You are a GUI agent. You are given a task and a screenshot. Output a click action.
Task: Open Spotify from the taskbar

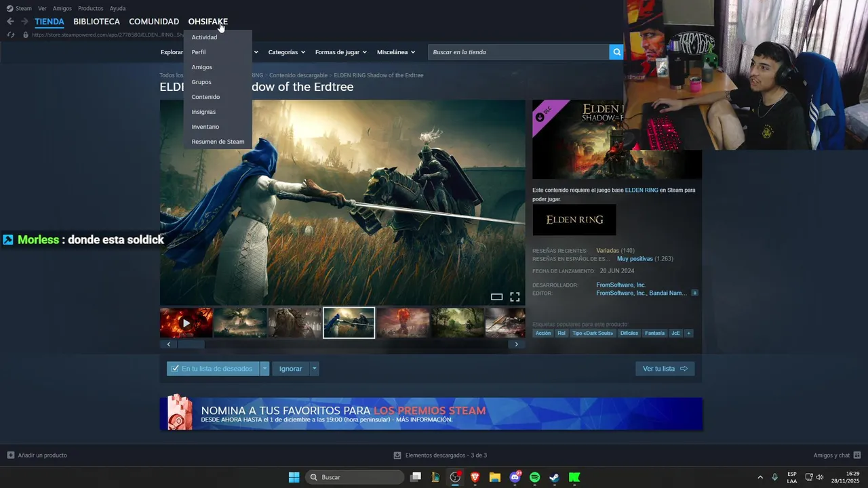tap(534, 477)
